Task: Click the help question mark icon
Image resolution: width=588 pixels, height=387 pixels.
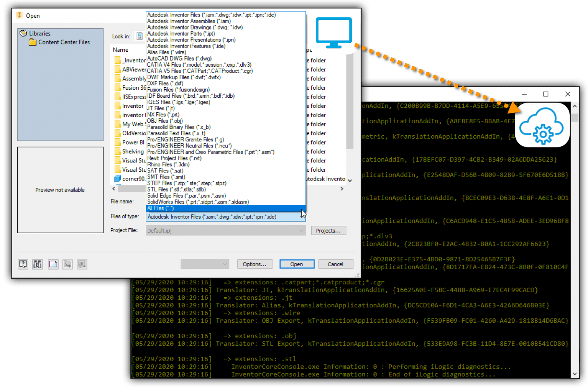Action: click(x=23, y=264)
